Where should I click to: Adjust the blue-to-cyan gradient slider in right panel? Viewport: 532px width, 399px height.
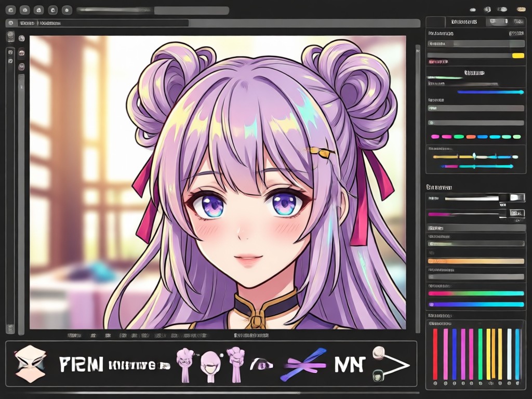490,92
